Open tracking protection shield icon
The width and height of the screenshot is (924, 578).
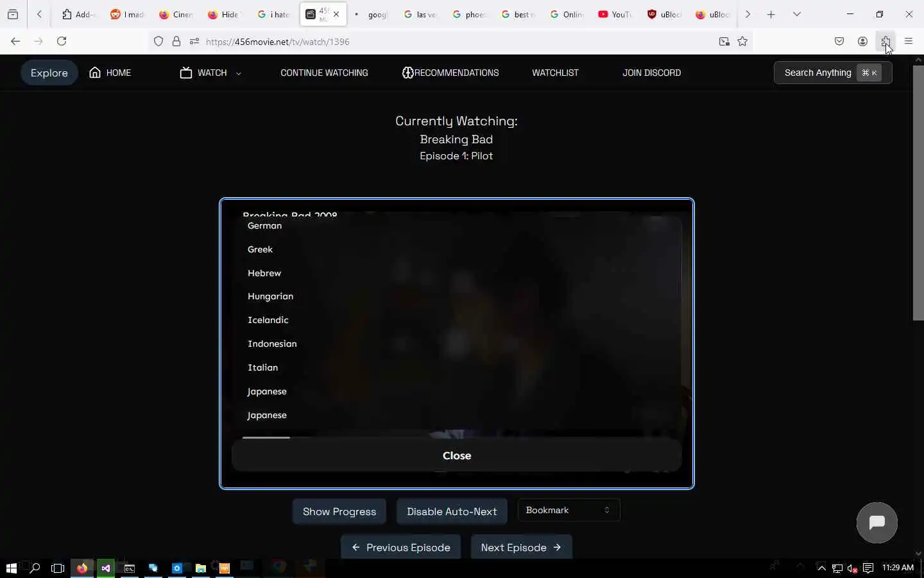(x=158, y=42)
